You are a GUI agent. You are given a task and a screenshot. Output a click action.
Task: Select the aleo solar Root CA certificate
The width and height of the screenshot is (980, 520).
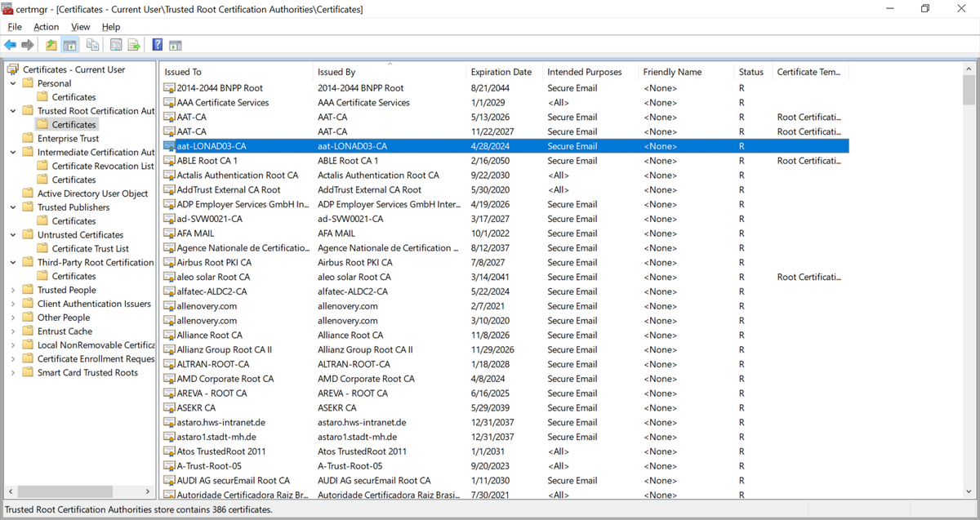point(505,278)
